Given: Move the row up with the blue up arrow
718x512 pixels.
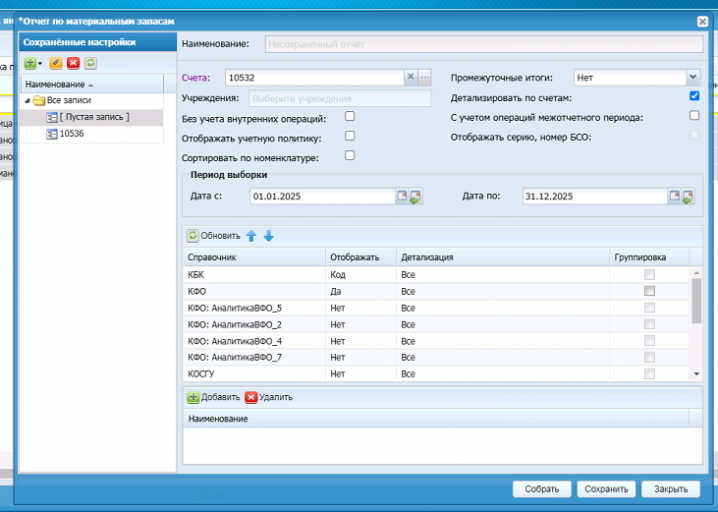Looking at the screenshot, I should [x=251, y=236].
